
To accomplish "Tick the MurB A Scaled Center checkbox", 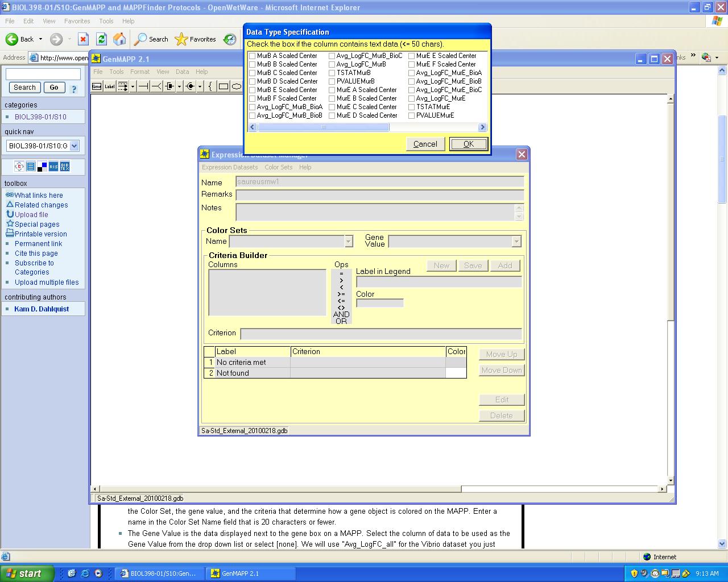I will [x=253, y=56].
